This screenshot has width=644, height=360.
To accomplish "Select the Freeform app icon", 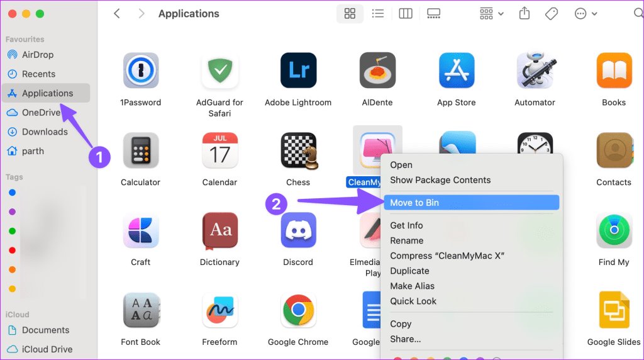I will click(x=219, y=310).
